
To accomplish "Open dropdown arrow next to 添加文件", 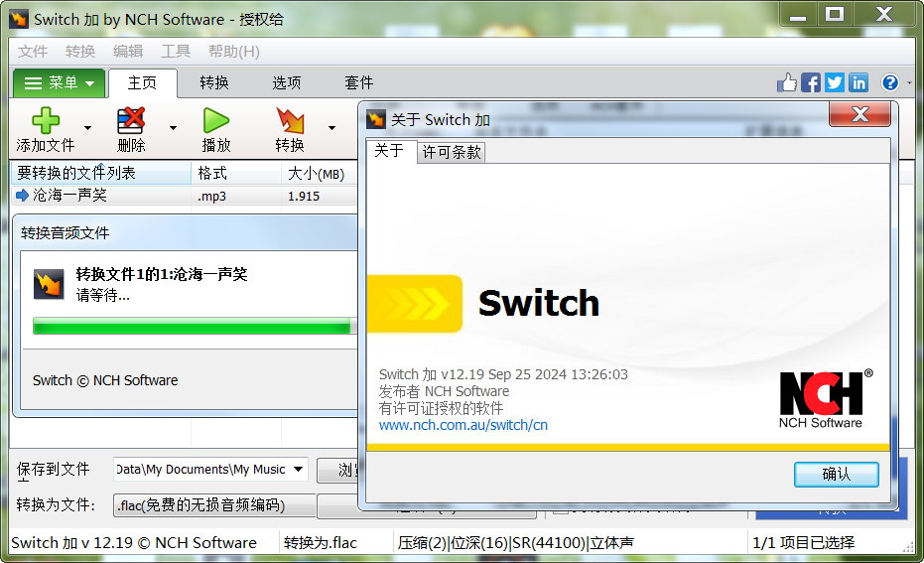I will tap(87, 128).
